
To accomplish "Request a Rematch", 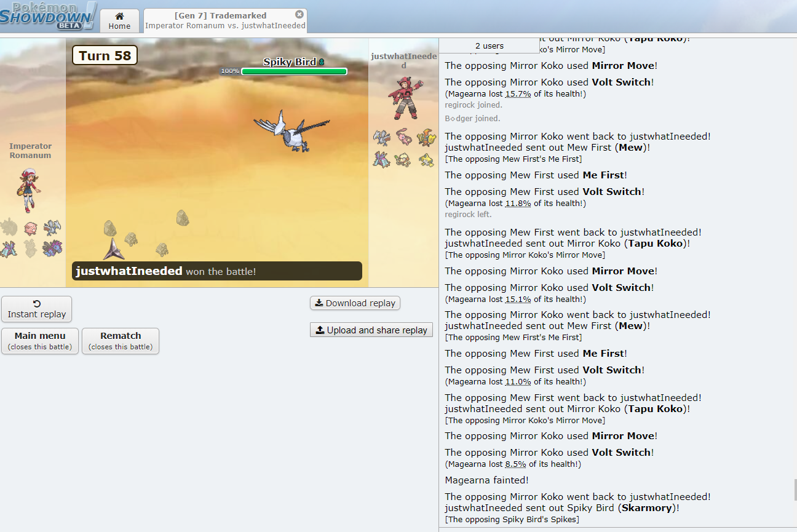I will point(121,341).
